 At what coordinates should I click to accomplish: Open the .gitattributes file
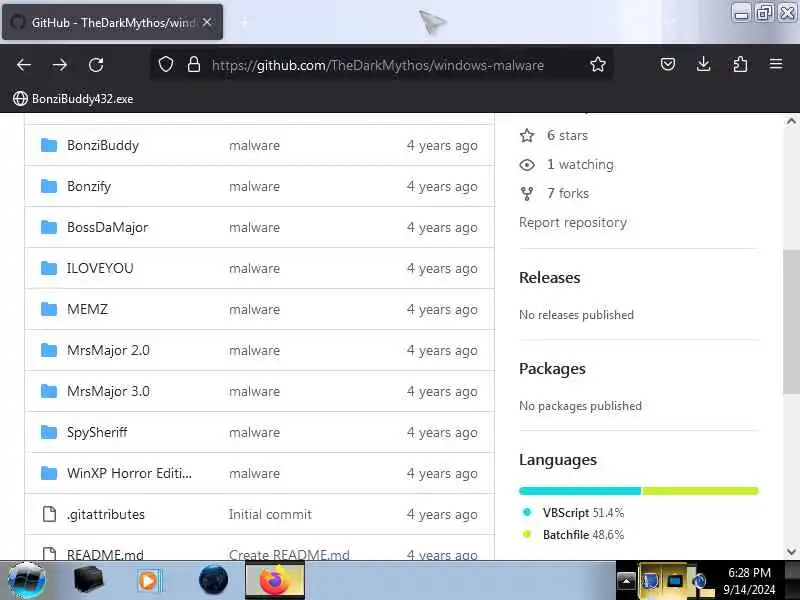pyautogui.click(x=106, y=514)
